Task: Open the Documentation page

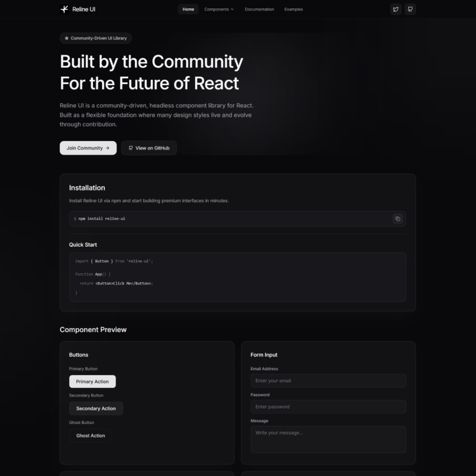Action: click(259, 9)
